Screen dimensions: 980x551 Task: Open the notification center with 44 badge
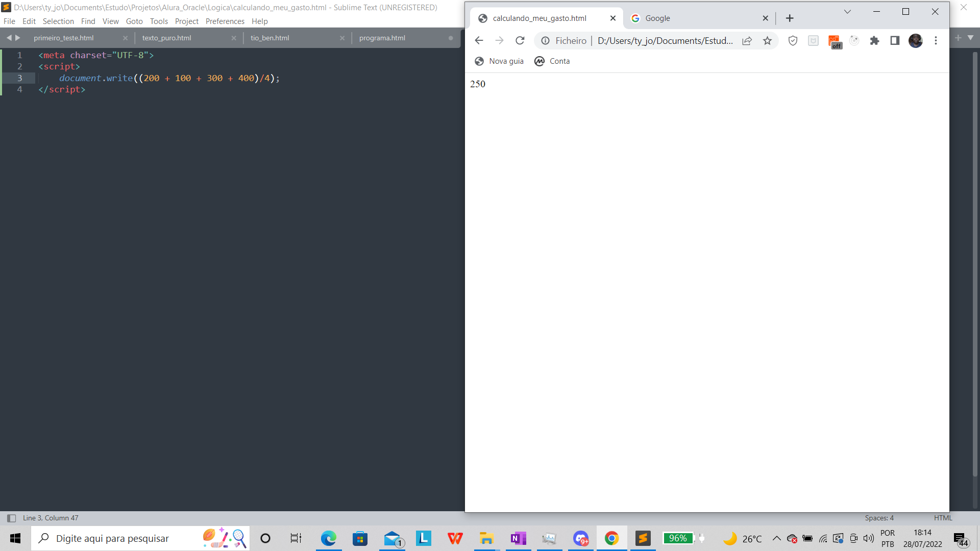[x=961, y=539]
